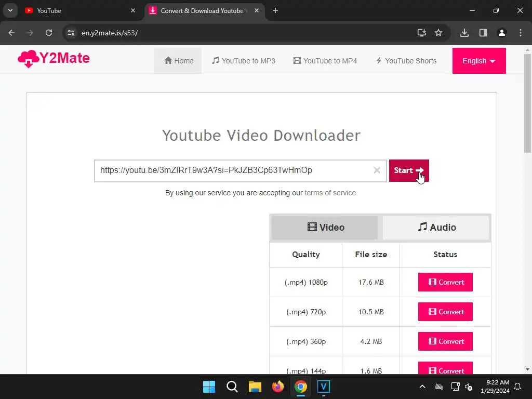Screen dimensions: 532x399
Task: Bookmark this page with the star icon
Action: (x=438, y=33)
